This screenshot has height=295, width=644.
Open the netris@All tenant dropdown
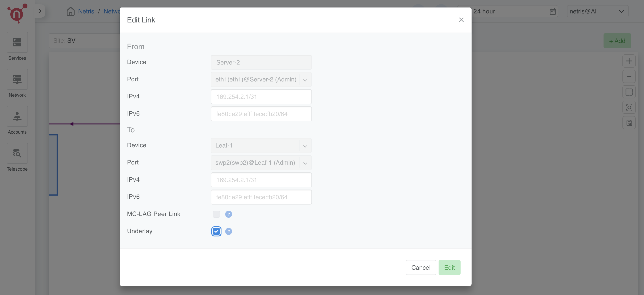[597, 11]
